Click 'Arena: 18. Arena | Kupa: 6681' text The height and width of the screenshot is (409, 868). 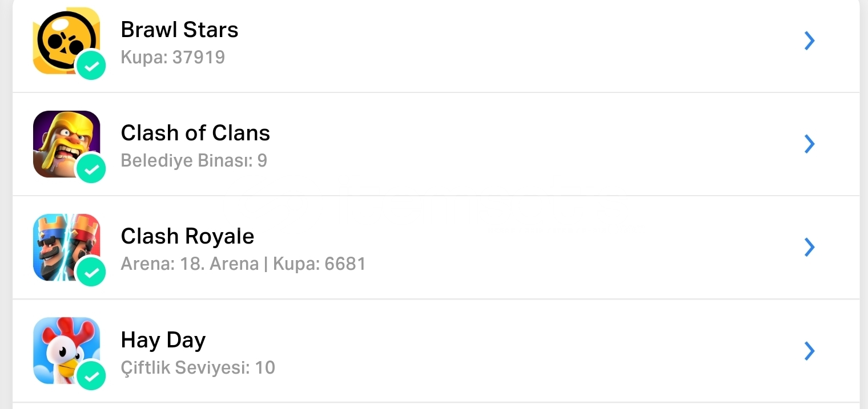(243, 264)
